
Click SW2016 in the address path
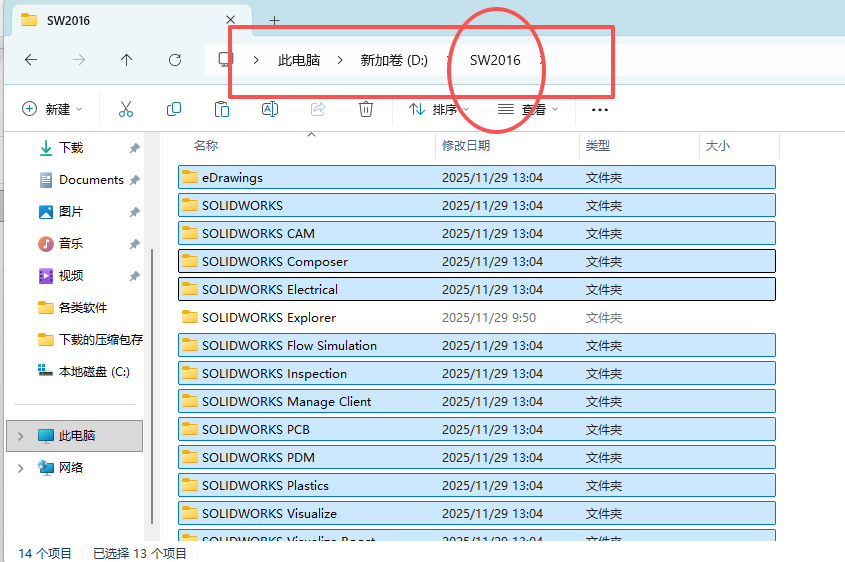(x=495, y=60)
